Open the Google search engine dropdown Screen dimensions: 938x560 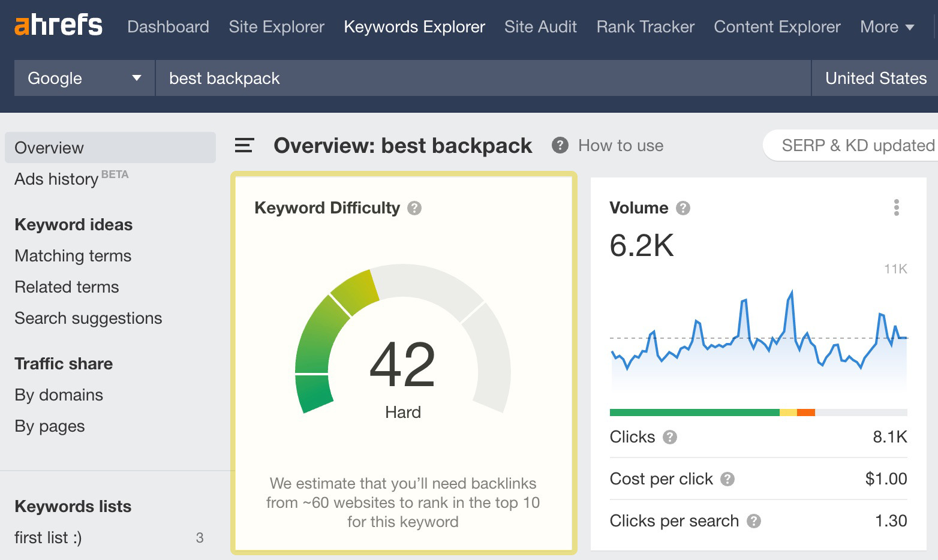click(83, 78)
